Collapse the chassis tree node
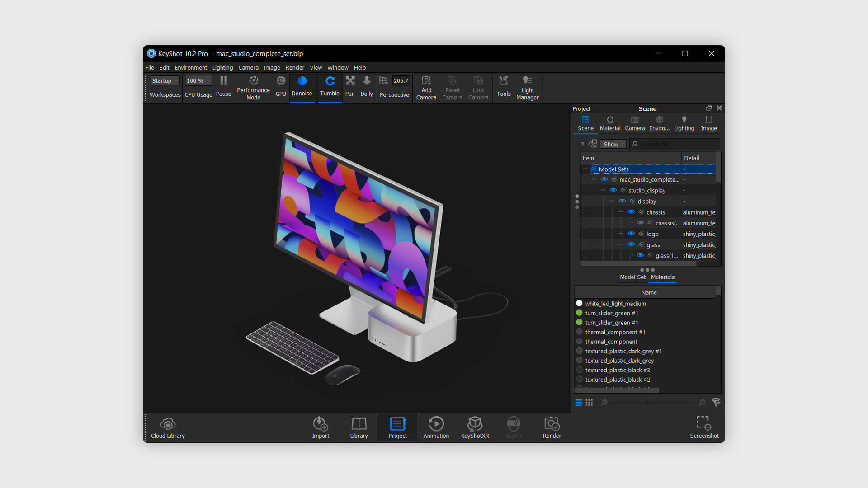Screen dimensions: 868x488 point(621,212)
